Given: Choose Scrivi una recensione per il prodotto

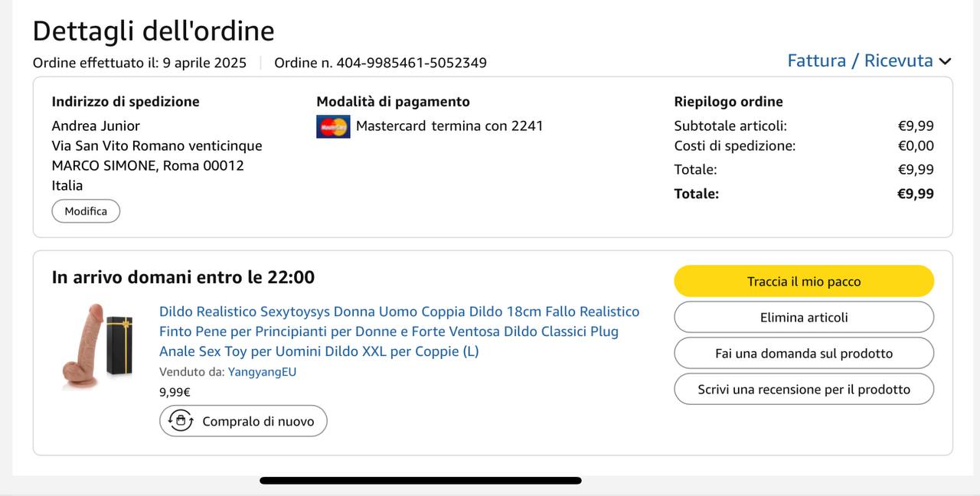Looking at the screenshot, I should point(804,389).
